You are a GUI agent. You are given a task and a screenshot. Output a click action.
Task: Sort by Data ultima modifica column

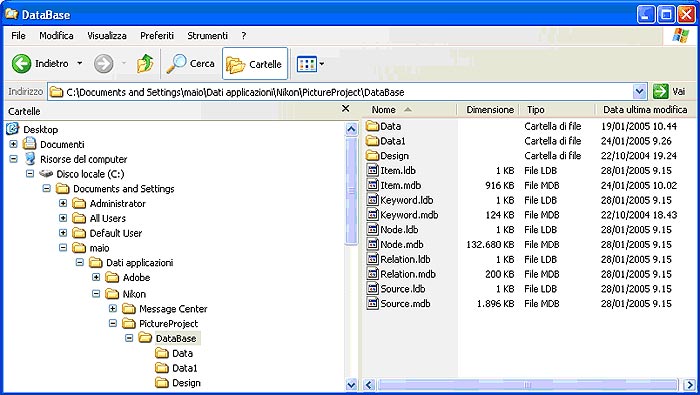[x=645, y=109]
